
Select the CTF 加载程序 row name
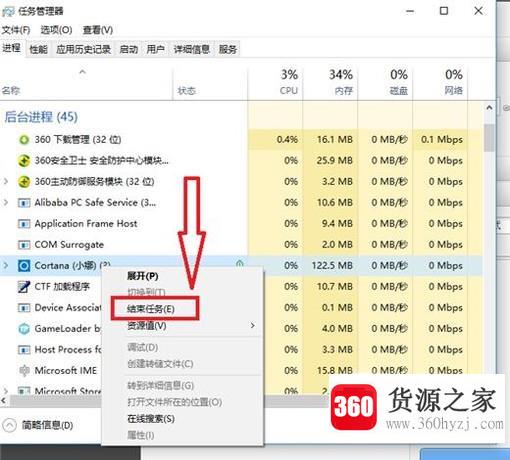[62, 287]
